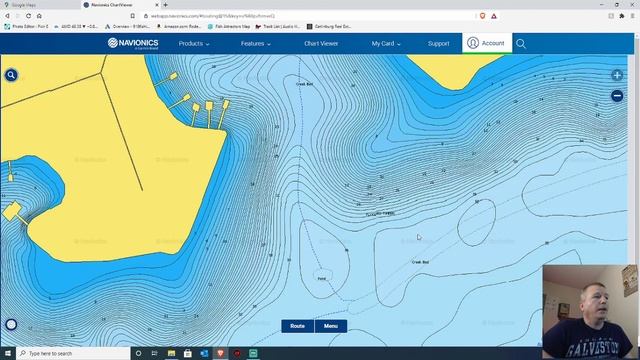Click the 'Pond' label on map
This screenshot has height=360, width=640.
(x=322, y=279)
